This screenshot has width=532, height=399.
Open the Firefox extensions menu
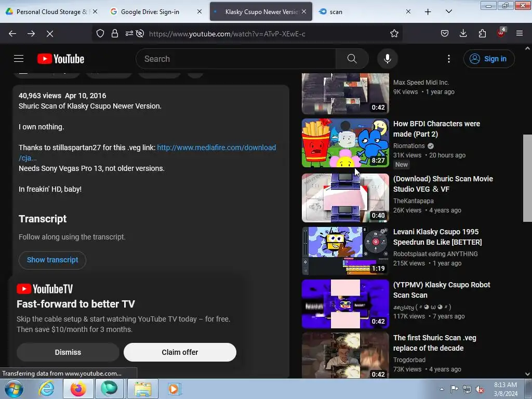(x=482, y=34)
